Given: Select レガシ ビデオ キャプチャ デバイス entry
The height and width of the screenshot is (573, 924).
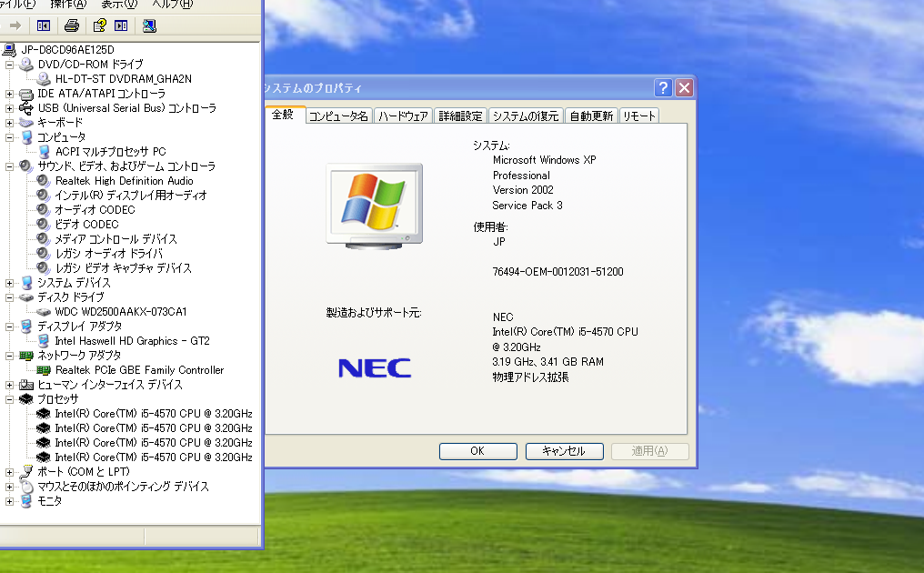Looking at the screenshot, I should click(x=123, y=268).
